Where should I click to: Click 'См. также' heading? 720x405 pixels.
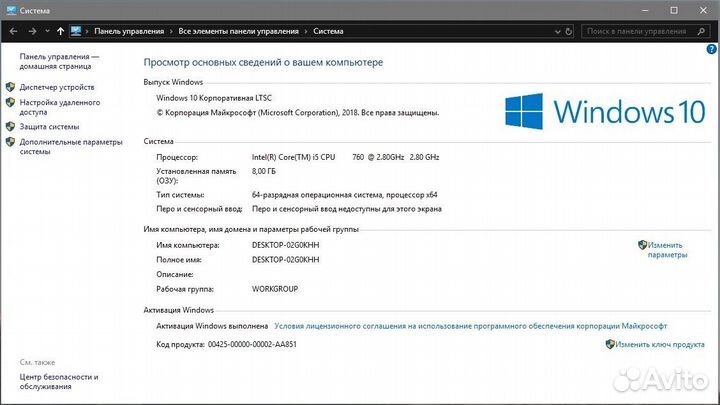tap(37, 362)
